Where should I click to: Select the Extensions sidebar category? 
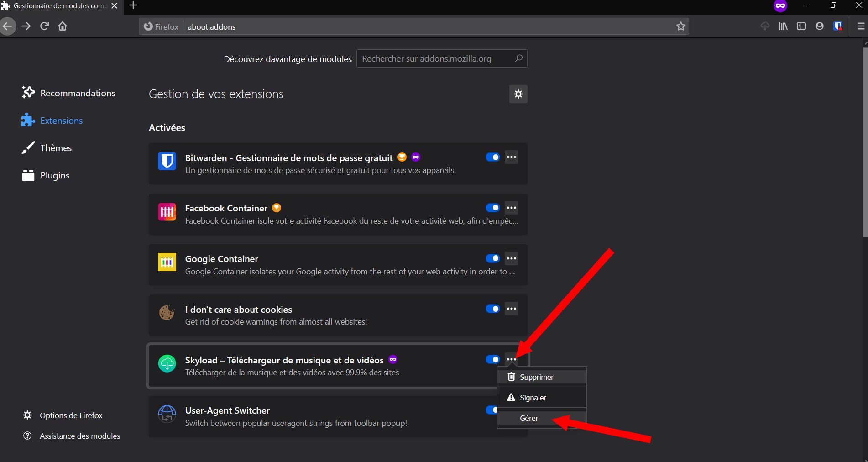pos(52,121)
